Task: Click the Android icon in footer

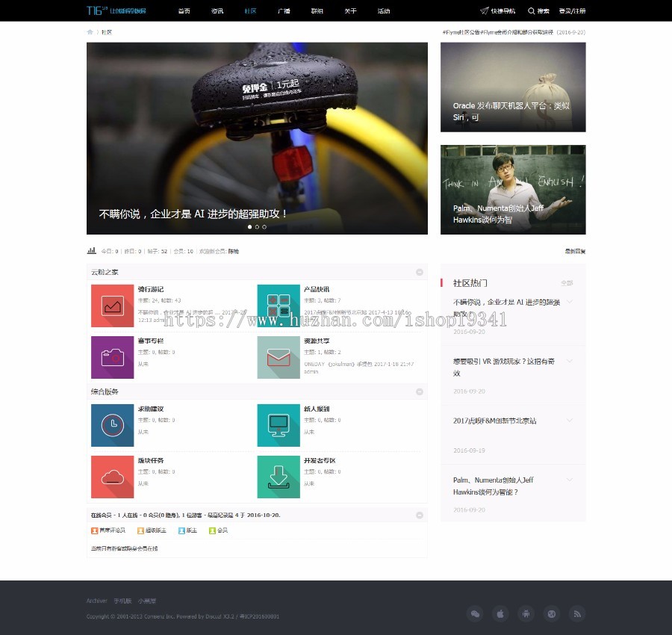Action: point(526,613)
